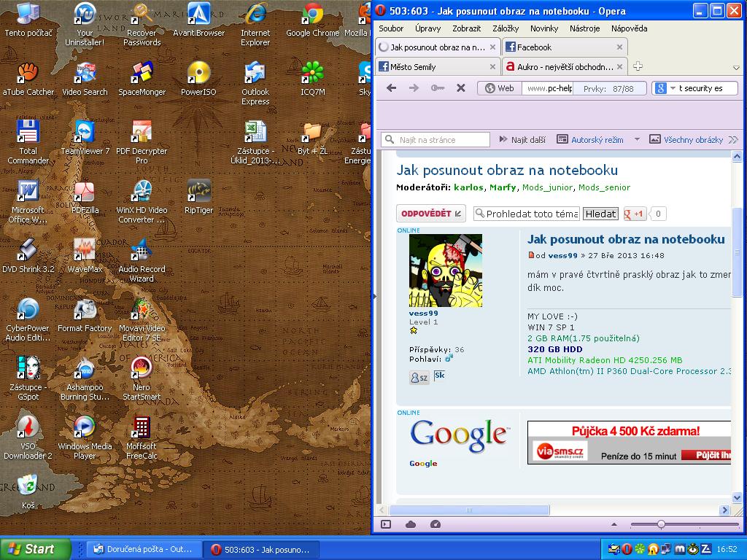
Task: Click the Prohledat toto téma field
Action: pos(527,214)
